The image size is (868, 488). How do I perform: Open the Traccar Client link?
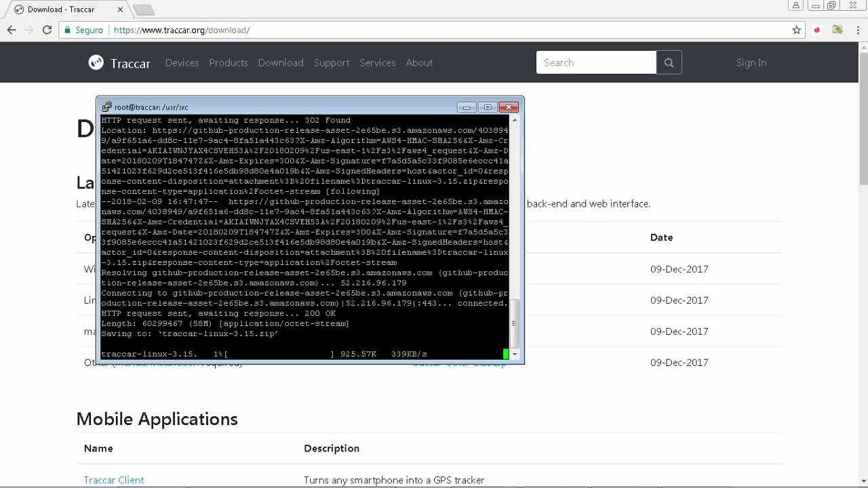(x=114, y=480)
